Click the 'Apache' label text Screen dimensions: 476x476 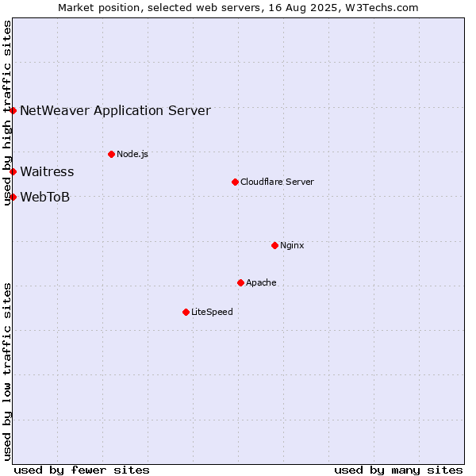point(261,282)
